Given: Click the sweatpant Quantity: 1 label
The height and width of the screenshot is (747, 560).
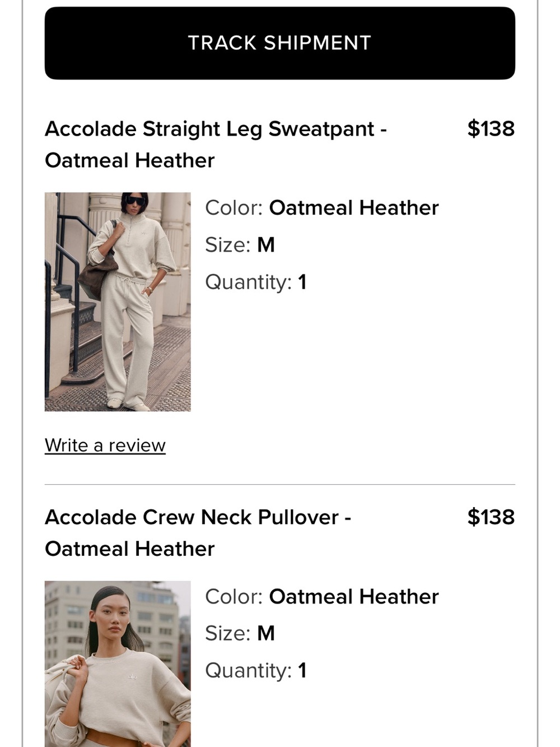Looking at the screenshot, I should pyautogui.click(x=256, y=282).
